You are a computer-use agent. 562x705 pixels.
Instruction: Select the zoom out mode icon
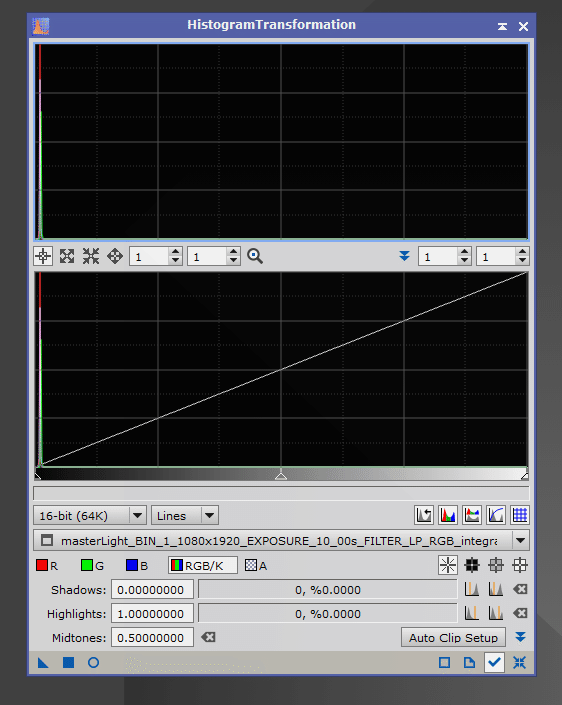[x=91, y=256]
